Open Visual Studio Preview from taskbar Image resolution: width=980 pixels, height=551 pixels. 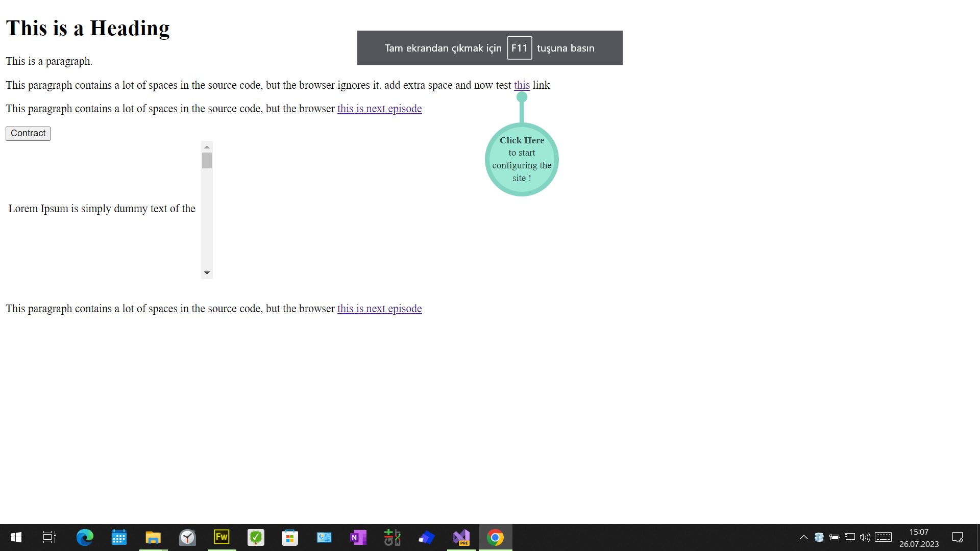point(461,537)
